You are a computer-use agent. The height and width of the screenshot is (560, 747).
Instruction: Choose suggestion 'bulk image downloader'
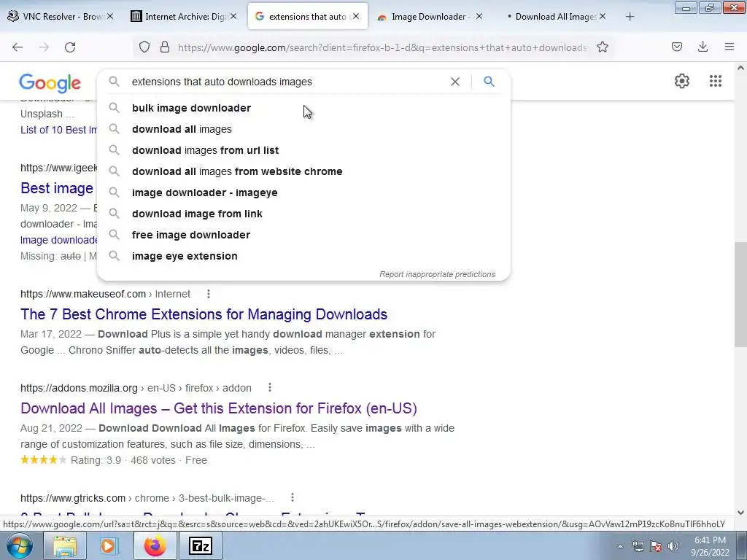tap(303, 108)
